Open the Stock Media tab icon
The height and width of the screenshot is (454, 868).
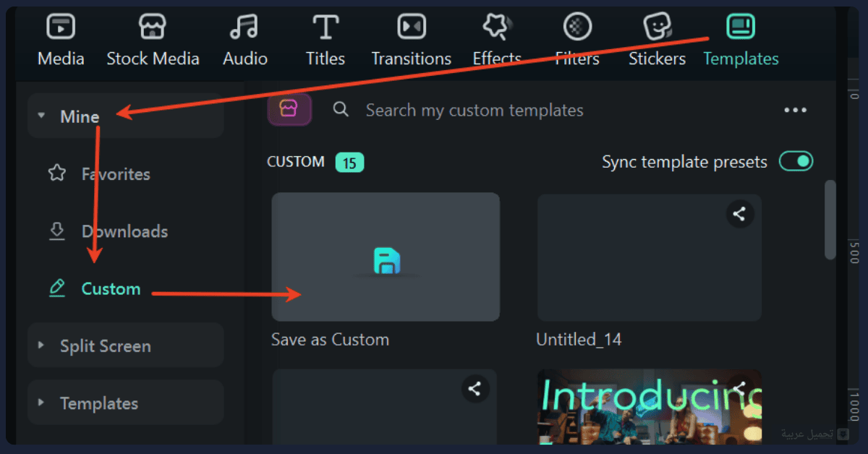point(153,27)
